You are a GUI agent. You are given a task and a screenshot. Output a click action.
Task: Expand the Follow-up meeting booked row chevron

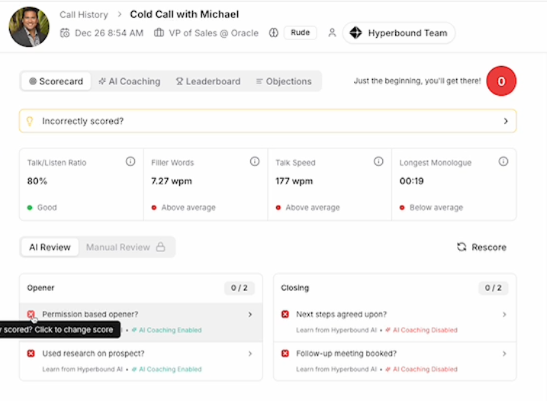[x=504, y=354]
